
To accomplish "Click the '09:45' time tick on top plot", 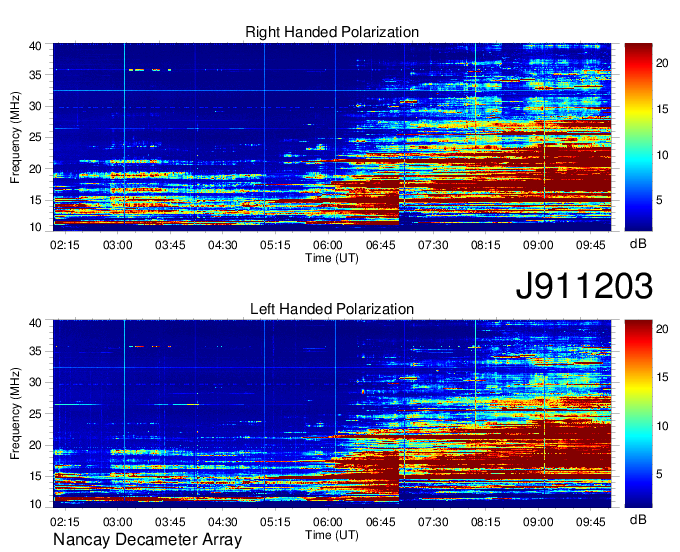I will pos(591,245).
